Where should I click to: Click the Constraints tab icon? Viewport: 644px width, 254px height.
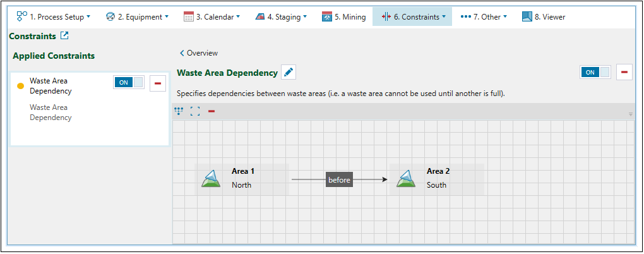(x=386, y=17)
